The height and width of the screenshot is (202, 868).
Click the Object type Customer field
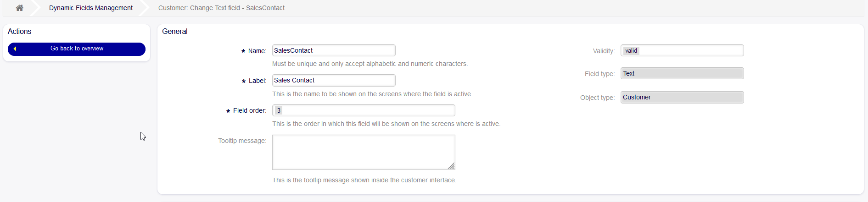(682, 97)
